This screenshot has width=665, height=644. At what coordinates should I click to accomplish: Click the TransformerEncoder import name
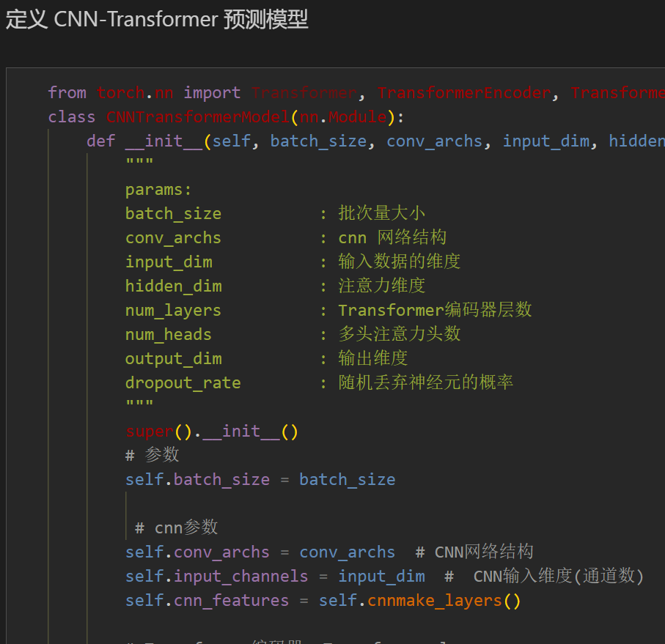tap(464, 92)
